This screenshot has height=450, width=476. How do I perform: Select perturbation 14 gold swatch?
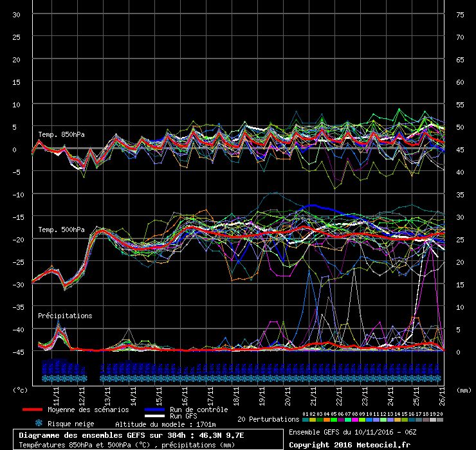pos(397,420)
